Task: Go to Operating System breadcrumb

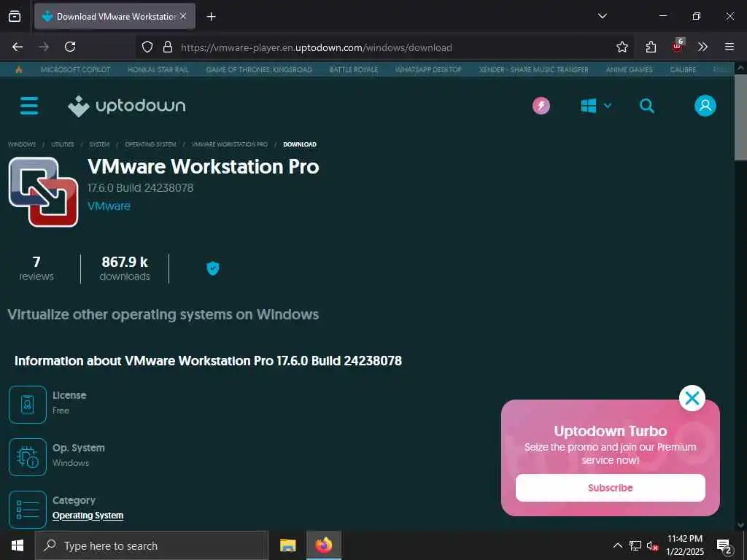Action: pos(150,144)
